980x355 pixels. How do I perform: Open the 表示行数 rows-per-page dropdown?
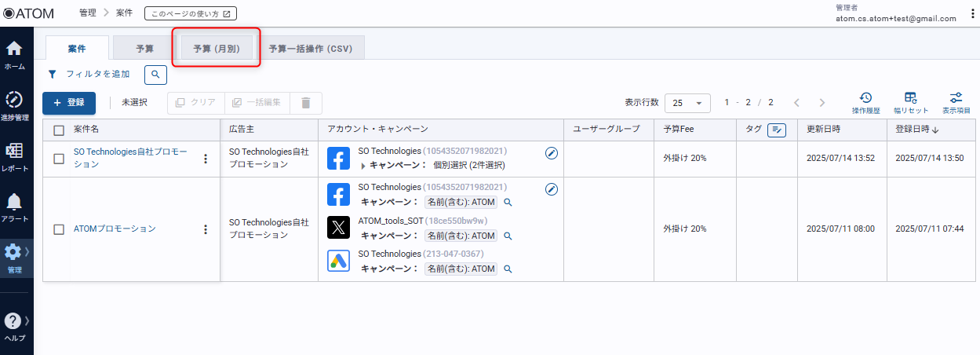[687, 103]
